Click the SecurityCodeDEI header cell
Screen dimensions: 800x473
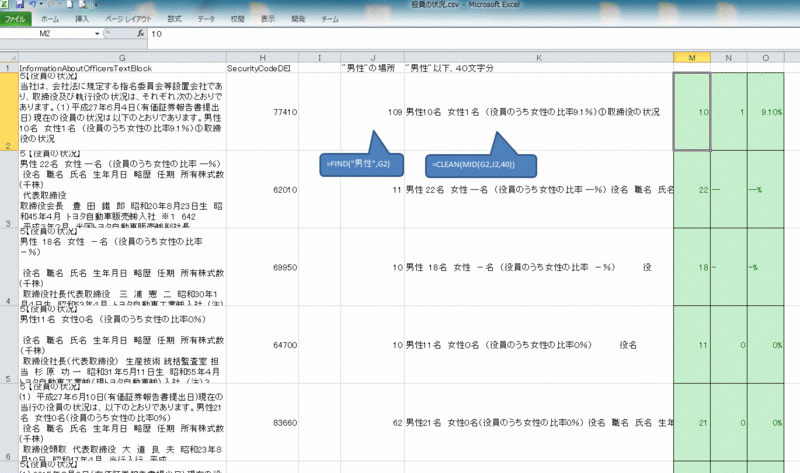click(262, 68)
